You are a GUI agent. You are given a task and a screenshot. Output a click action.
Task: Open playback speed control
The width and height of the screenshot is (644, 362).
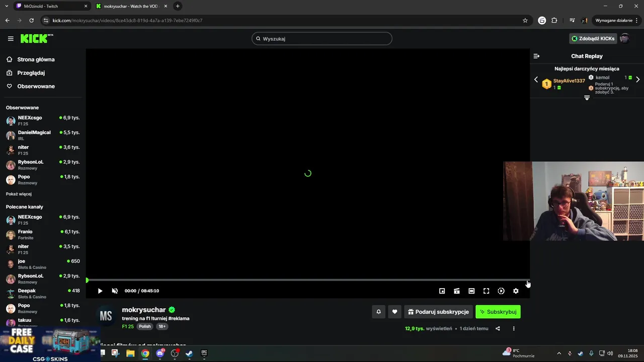tap(501, 291)
